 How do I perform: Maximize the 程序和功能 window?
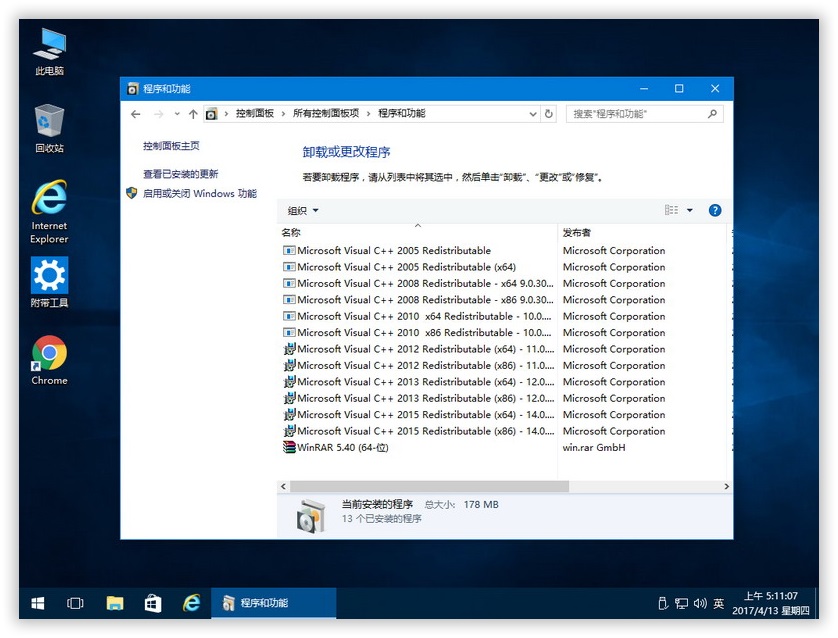pyautogui.click(x=679, y=89)
